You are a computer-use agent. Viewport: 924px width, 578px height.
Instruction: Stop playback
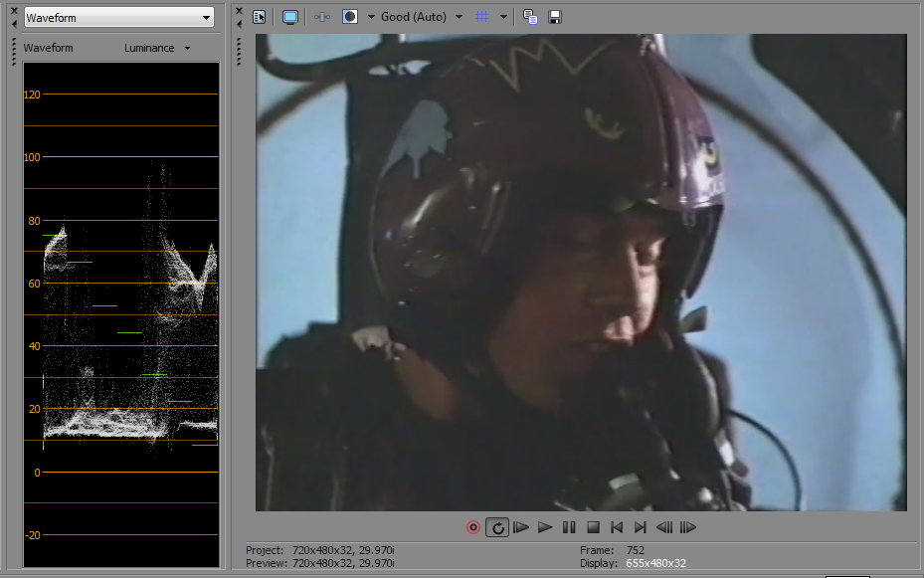point(593,527)
